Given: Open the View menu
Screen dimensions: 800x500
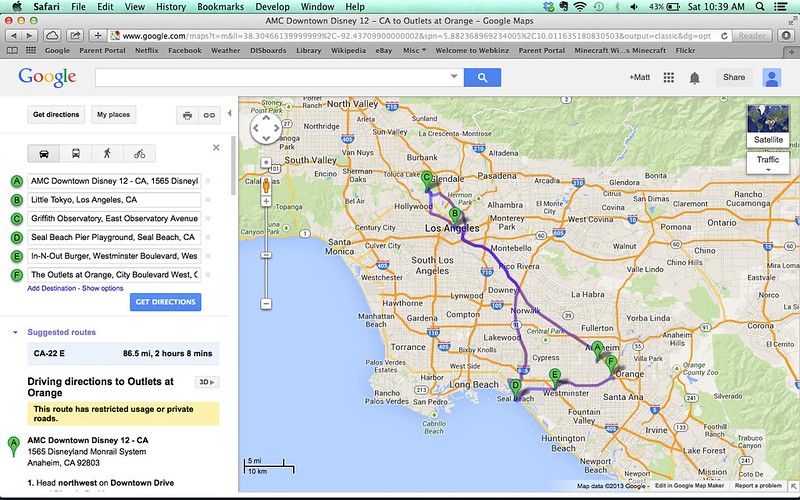Looking at the screenshot, I should [x=135, y=7].
